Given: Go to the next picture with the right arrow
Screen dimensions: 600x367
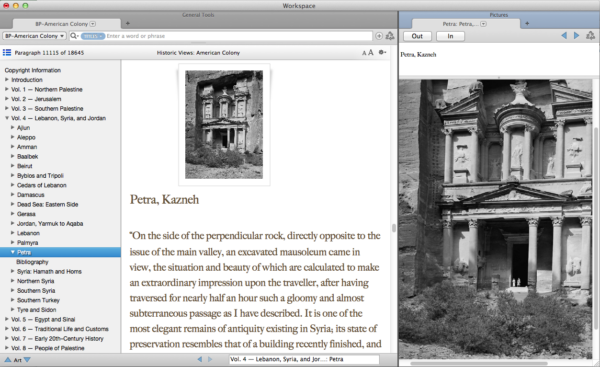Looking at the screenshot, I should click(576, 36).
